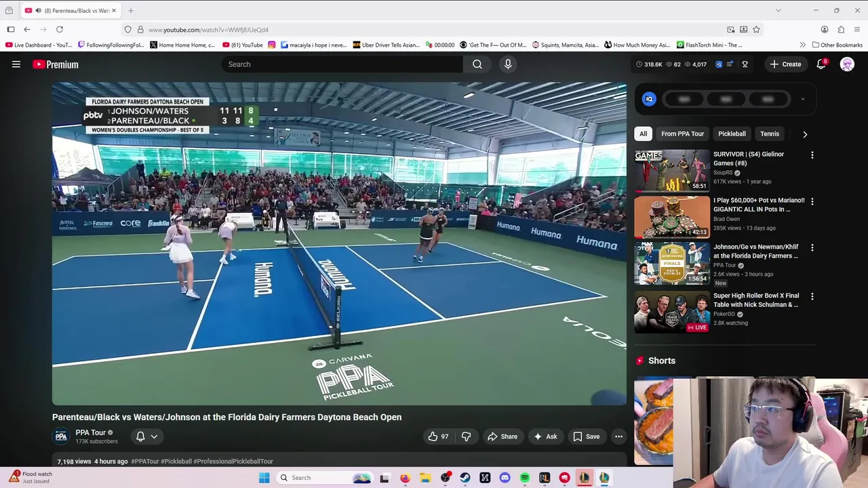List all tabs dropdown arrow
Viewport: 868px width, 488px height.
click(778, 10)
